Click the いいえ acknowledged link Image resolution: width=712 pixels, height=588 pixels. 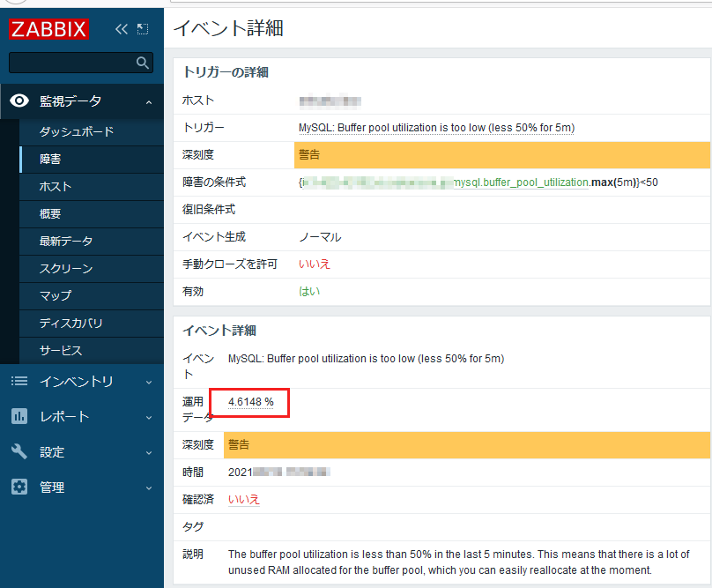click(x=244, y=499)
